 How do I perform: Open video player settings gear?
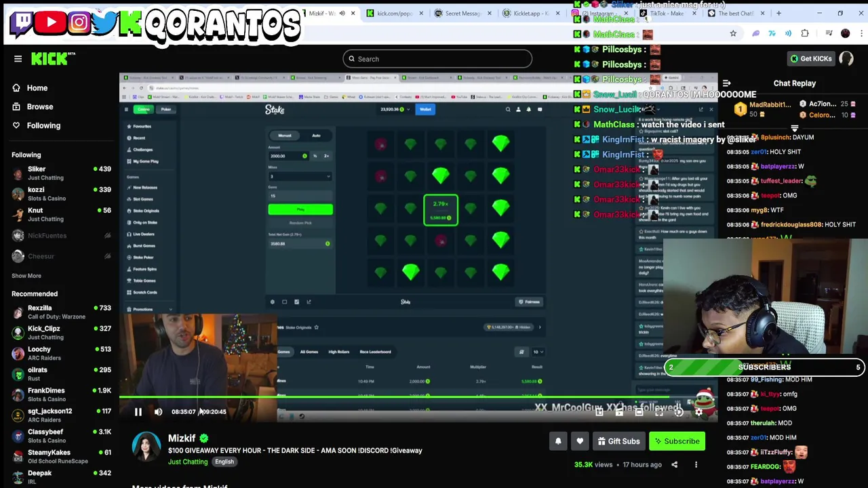click(x=699, y=411)
